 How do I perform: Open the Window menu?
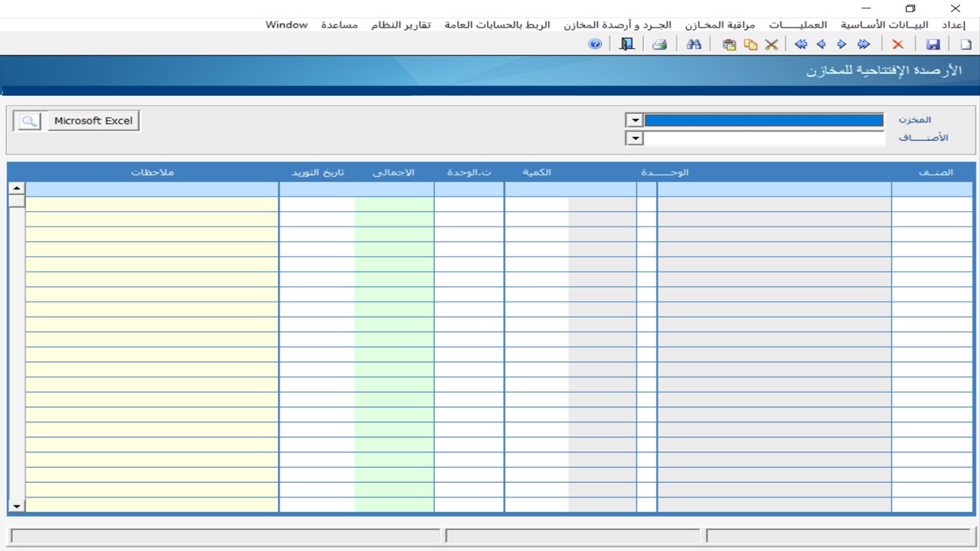pyautogui.click(x=286, y=24)
